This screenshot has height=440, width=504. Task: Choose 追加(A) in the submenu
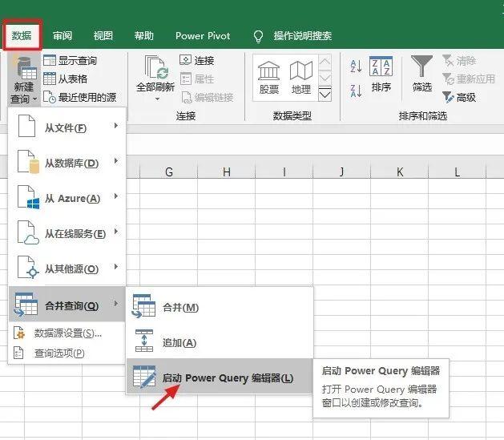point(220,342)
